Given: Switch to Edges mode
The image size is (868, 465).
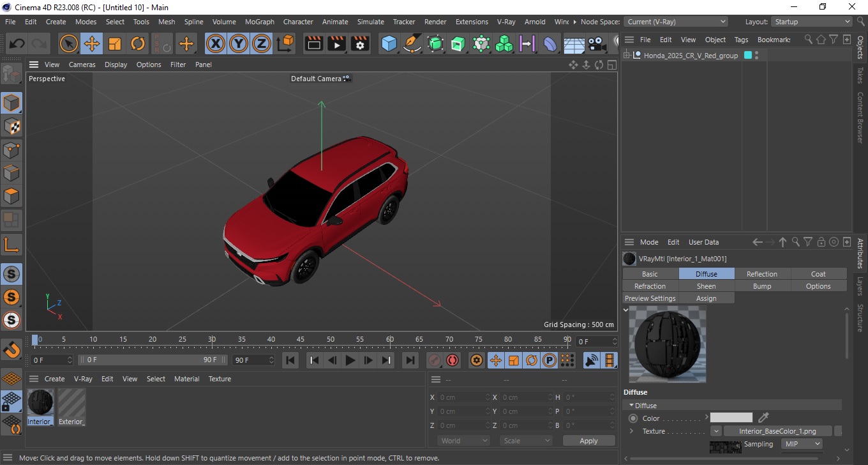Looking at the screenshot, I should [x=11, y=173].
